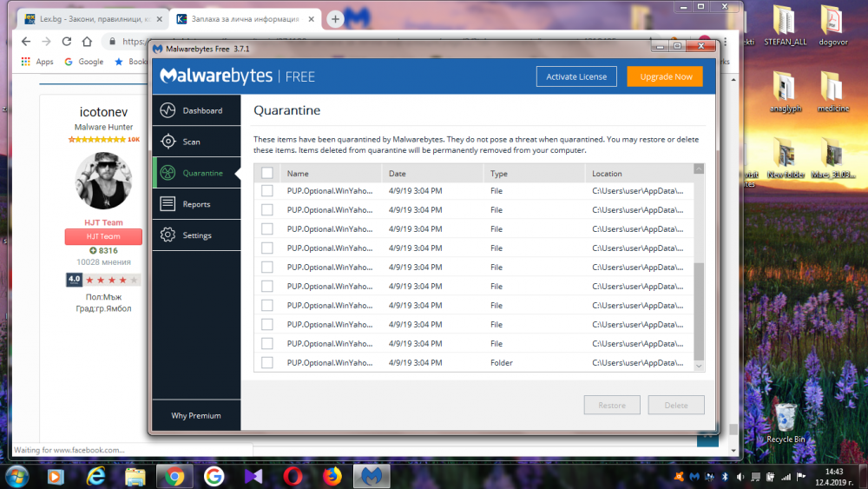
Task: Check the Folder-type row checkbox
Action: 266,363
